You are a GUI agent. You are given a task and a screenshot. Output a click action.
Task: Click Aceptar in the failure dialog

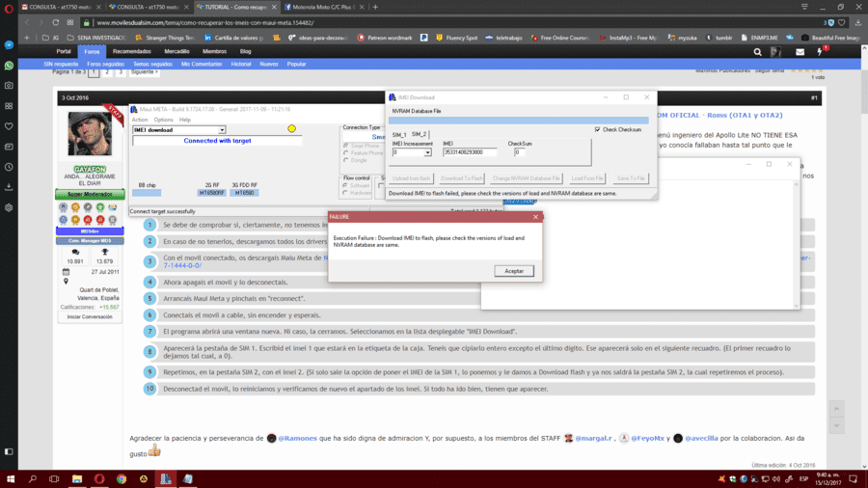click(x=514, y=271)
